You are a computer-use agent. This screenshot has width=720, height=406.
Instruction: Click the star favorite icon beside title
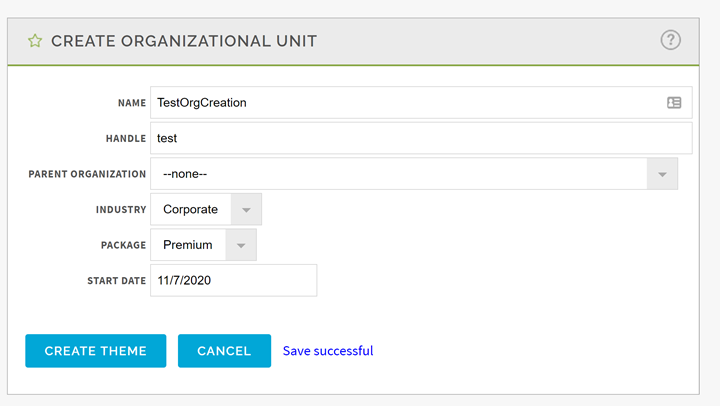click(x=35, y=41)
